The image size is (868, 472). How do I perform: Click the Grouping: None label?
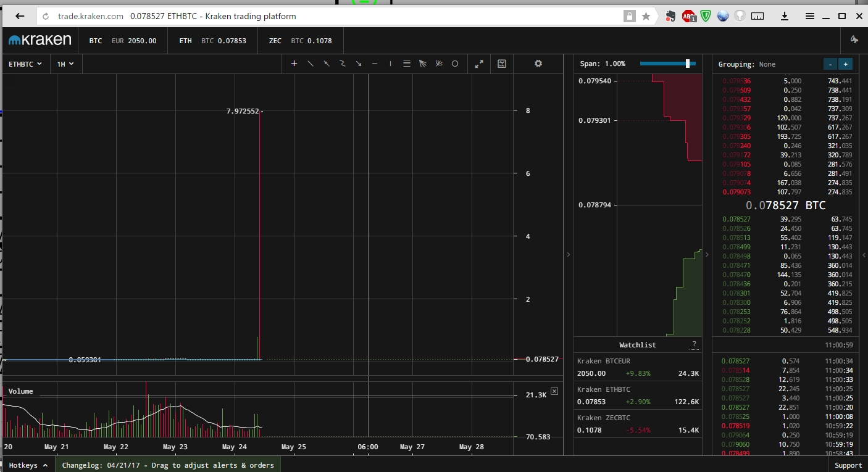point(747,64)
